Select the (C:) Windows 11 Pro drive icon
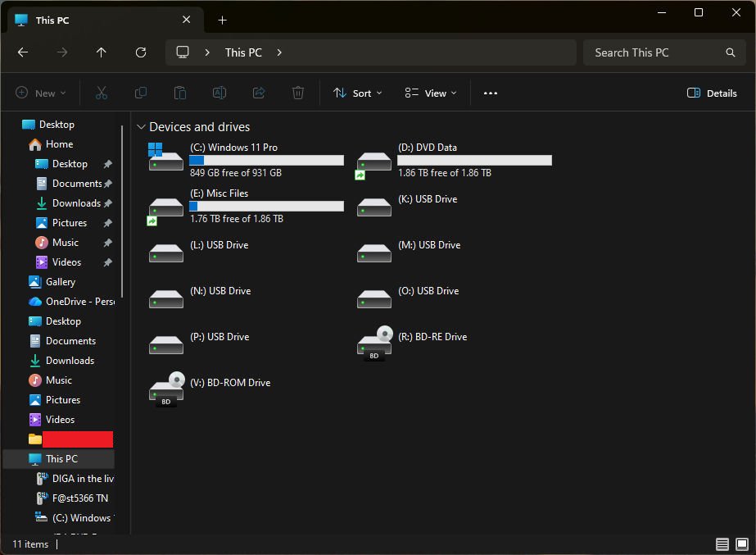 click(x=165, y=157)
